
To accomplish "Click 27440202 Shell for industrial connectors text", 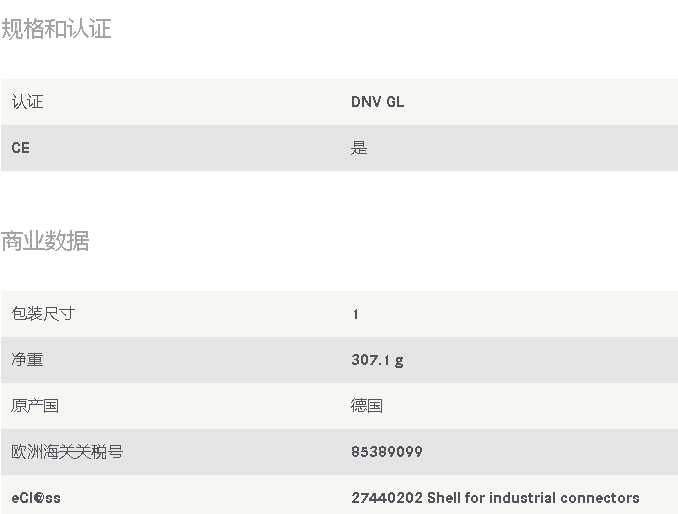I will 495,498.
